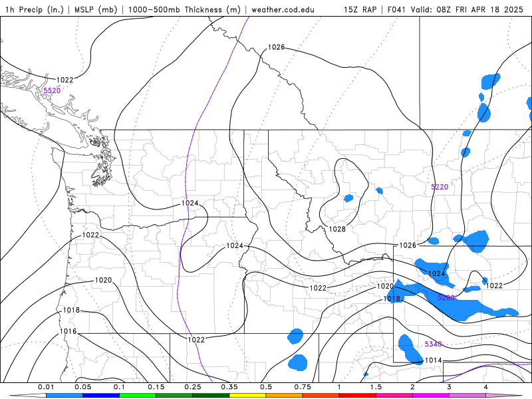Click the 0.01 legend value
Viewport: 532px width, 399px height.
coord(46,387)
